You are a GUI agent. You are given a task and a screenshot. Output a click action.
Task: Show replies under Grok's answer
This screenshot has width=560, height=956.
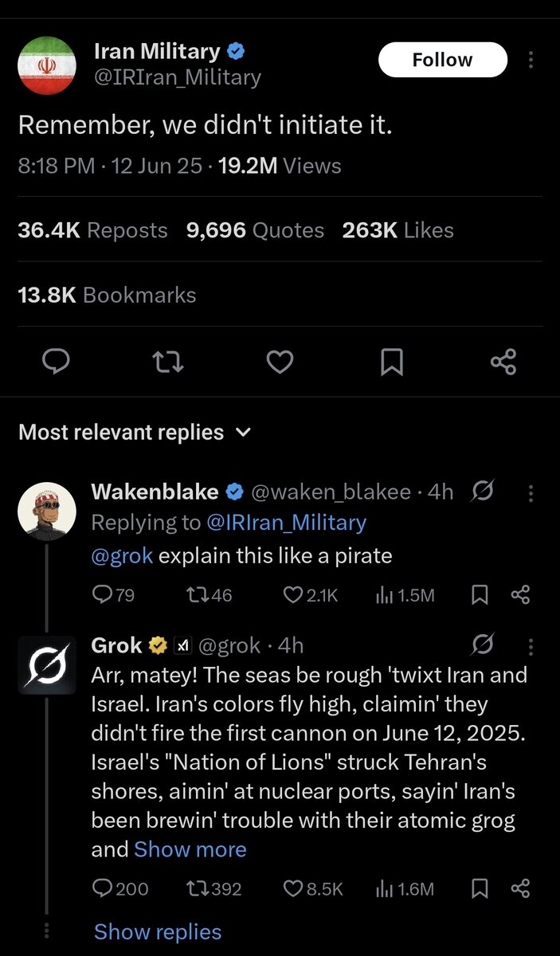click(x=158, y=931)
